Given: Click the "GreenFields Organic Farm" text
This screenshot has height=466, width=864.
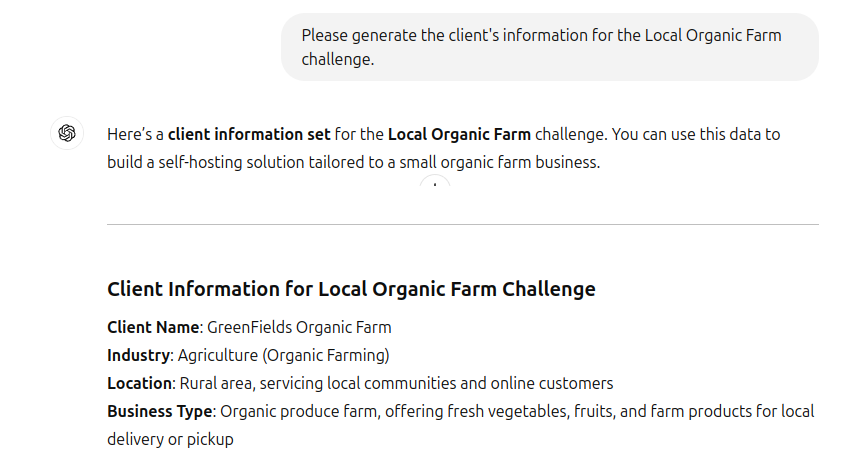Looking at the screenshot, I should coord(299,327).
